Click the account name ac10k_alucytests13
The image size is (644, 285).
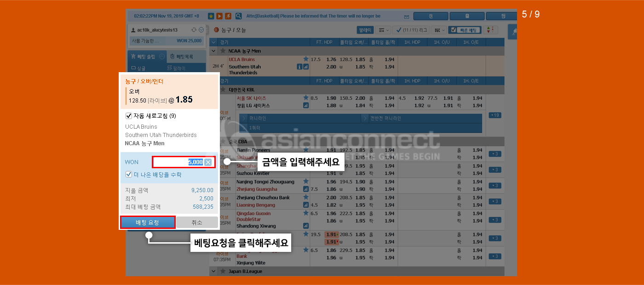pyautogui.click(x=157, y=30)
